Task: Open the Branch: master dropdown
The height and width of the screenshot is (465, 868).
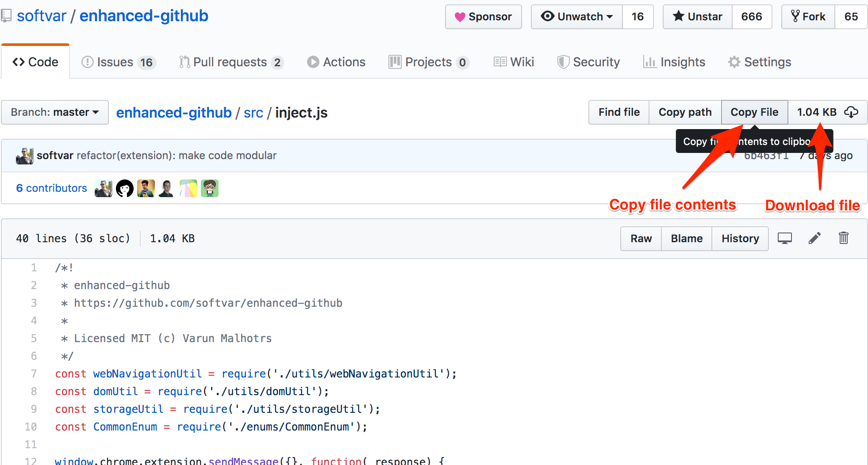Action: [55, 112]
